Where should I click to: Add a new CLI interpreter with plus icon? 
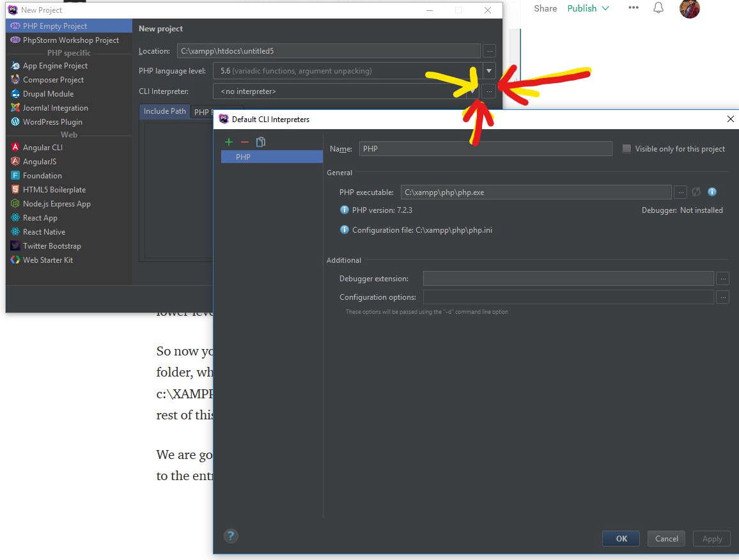[229, 142]
